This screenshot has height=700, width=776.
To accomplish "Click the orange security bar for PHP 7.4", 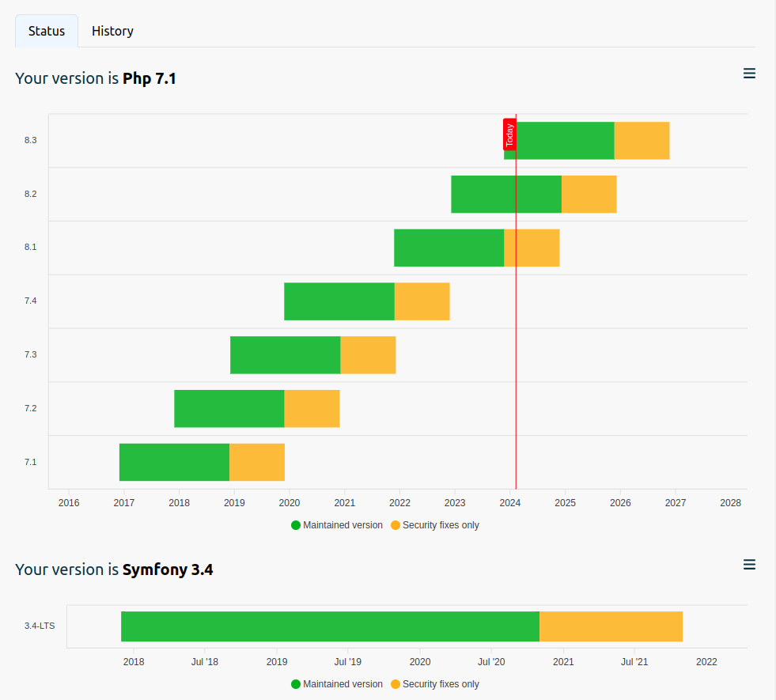I will click(x=422, y=301).
